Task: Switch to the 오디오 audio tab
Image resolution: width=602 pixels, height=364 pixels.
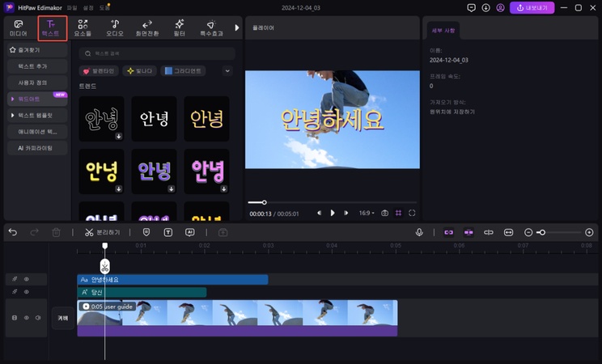Action: point(115,28)
